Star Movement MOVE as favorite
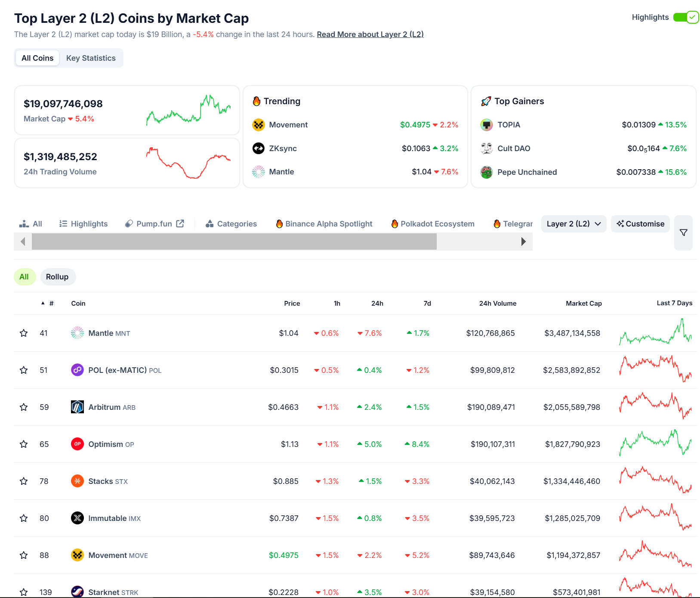Viewport: 700px width, 598px height. [x=24, y=555]
